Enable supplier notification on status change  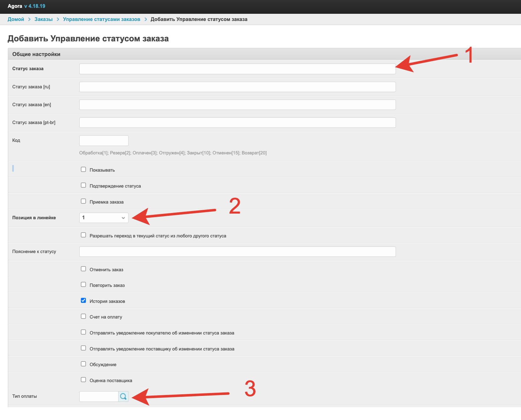coord(83,348)
